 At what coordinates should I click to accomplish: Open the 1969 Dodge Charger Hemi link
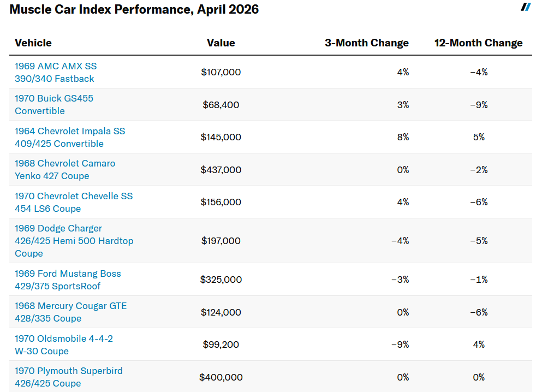(74, 241)
